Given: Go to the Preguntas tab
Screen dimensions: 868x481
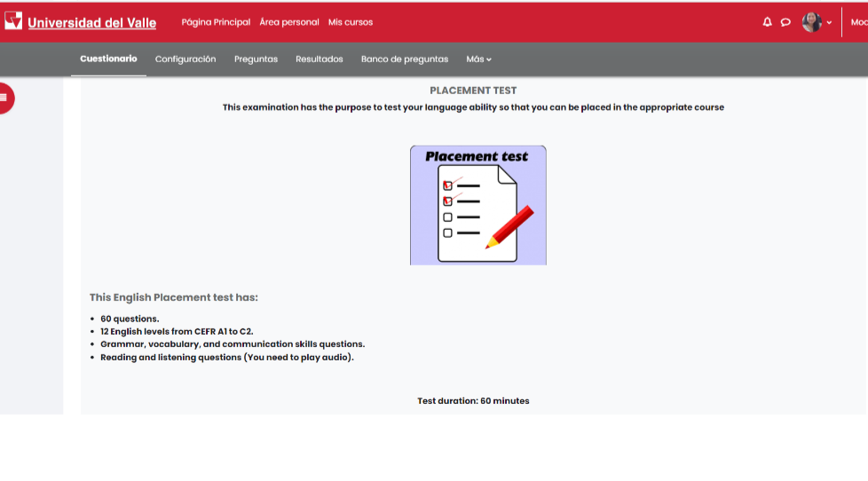Looking at the screenshot, I should coord(256,59).
